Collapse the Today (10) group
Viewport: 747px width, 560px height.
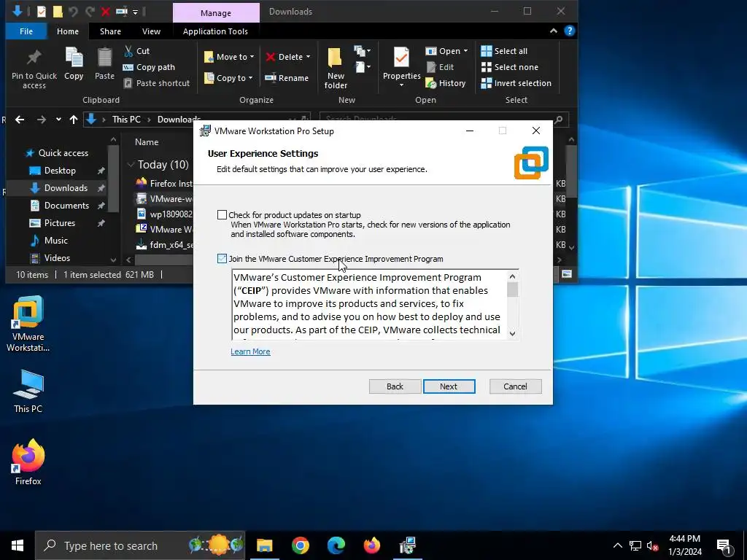[x=131, y=165]
